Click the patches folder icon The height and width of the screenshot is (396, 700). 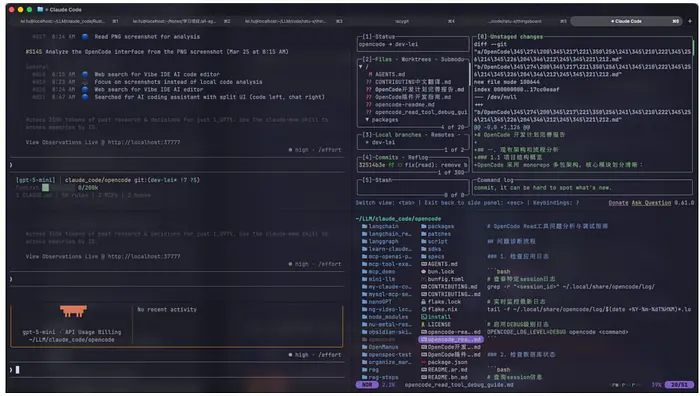(424, 234)
